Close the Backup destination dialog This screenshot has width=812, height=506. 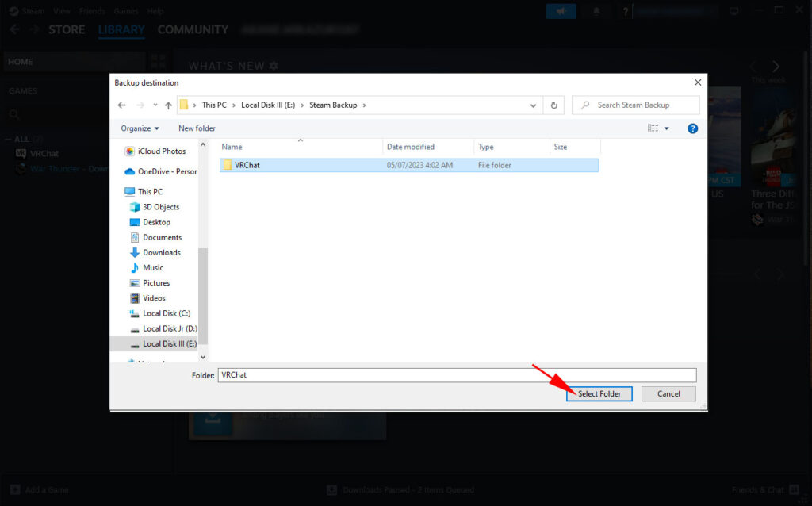pos(698,82)
